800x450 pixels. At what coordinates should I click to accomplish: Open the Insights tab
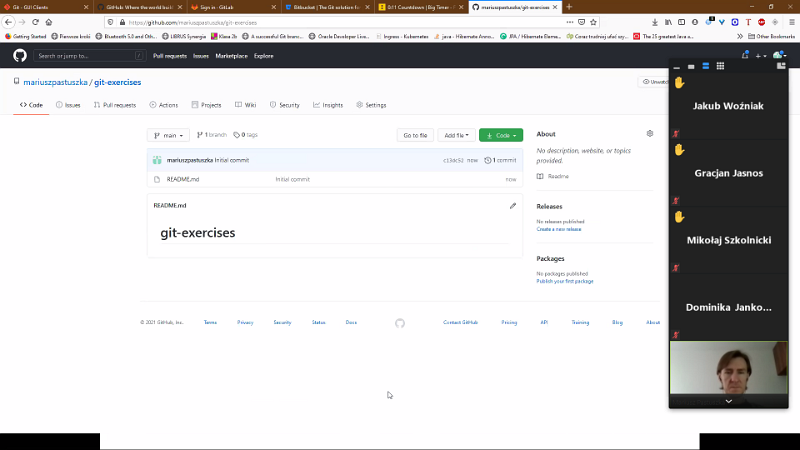point(328,105)
